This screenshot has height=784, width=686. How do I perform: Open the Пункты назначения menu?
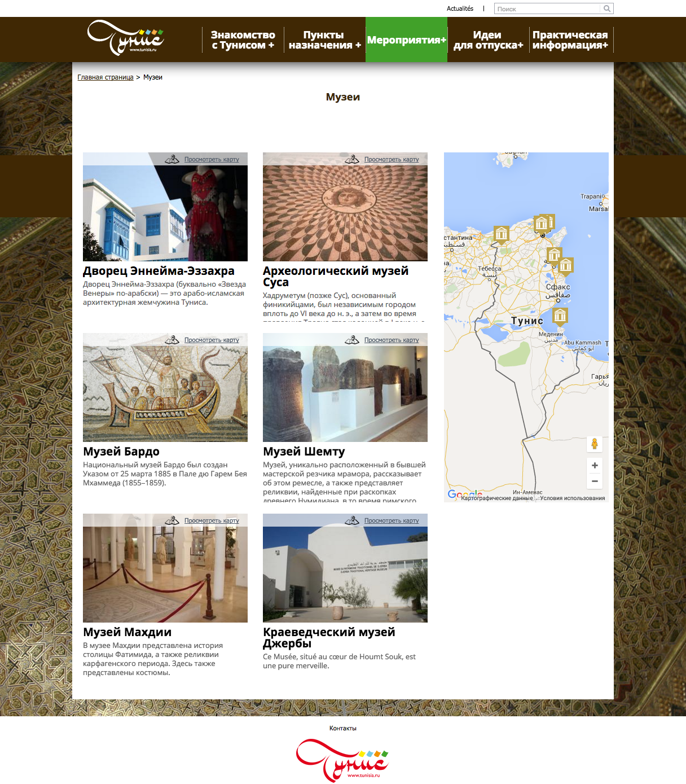pyautogui.click(x=324, y=40)
